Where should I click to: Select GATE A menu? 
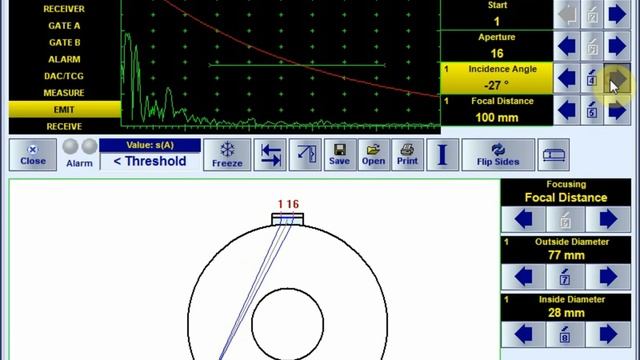[64, 25]
